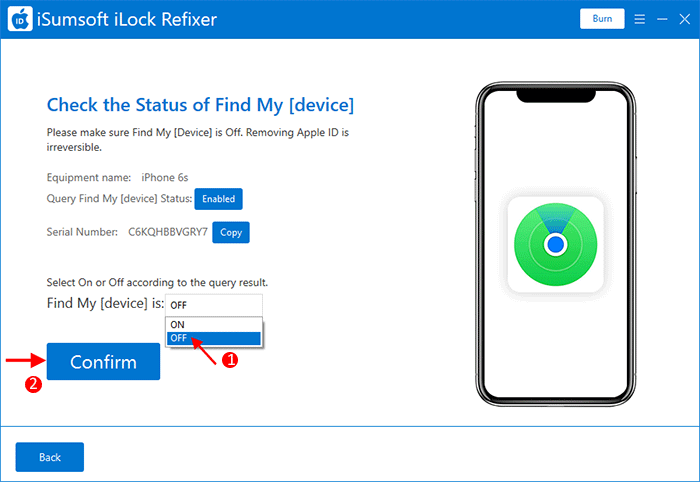Viewport: 700px width, 482px height.
Task: Go back with the Back button
Action: pos(50,457)
